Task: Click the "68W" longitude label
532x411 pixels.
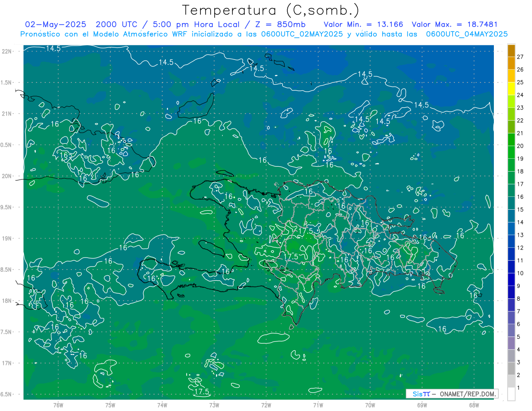Action: (x=474, y=405)
